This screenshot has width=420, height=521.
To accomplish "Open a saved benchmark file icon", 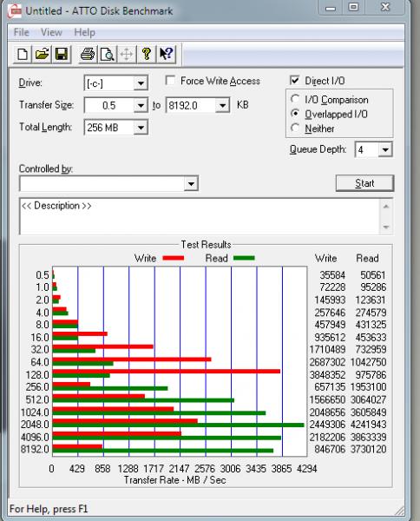I will pos(42,54).
